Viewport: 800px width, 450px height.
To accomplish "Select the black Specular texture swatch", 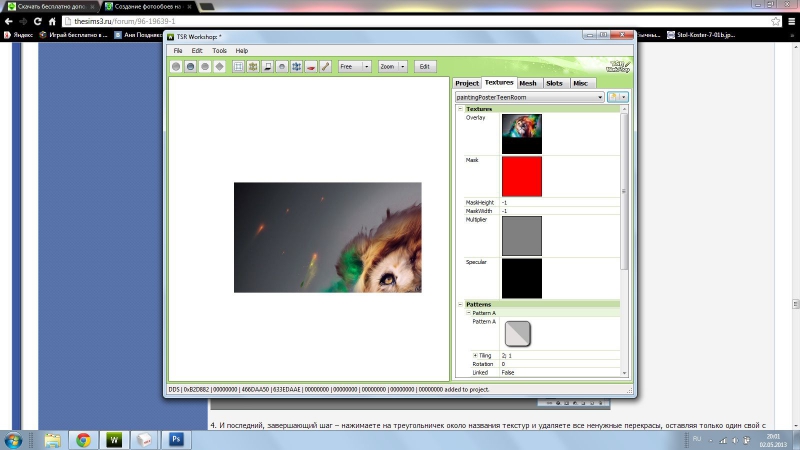I will 521,279.
